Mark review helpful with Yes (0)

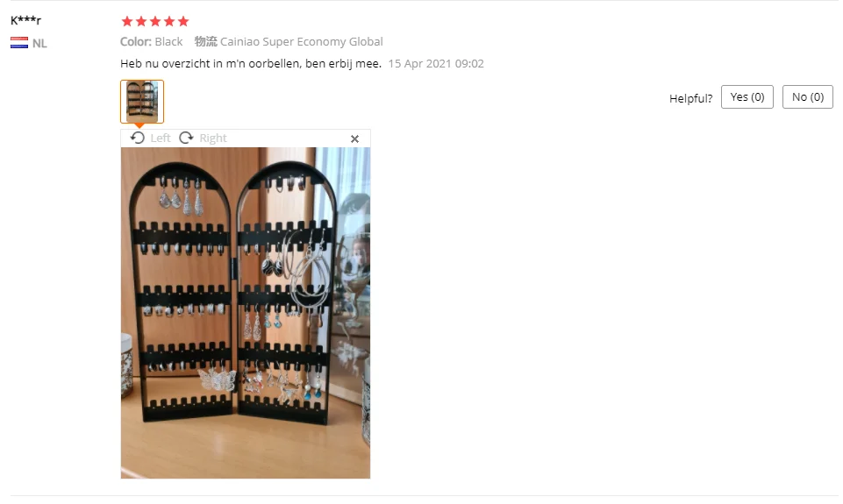pyautogui.click(x=747, y=96)
